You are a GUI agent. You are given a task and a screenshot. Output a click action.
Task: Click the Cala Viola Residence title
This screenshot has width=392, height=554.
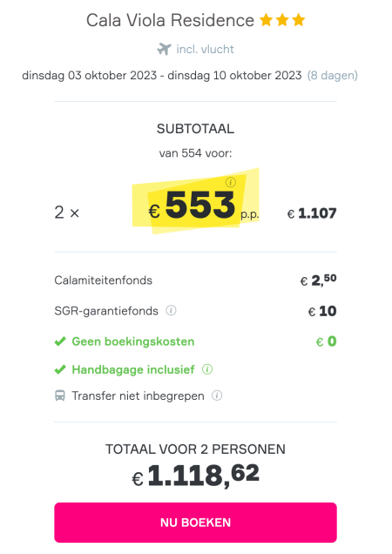(x=170, y=21)
